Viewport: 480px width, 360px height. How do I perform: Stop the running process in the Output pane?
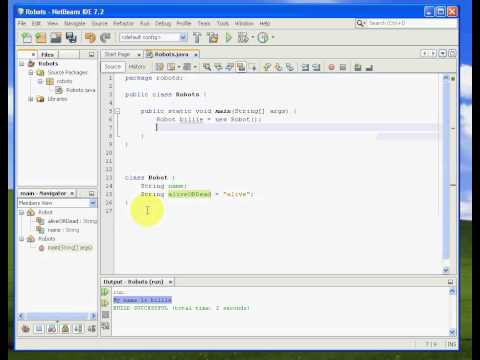click(105, 315)
